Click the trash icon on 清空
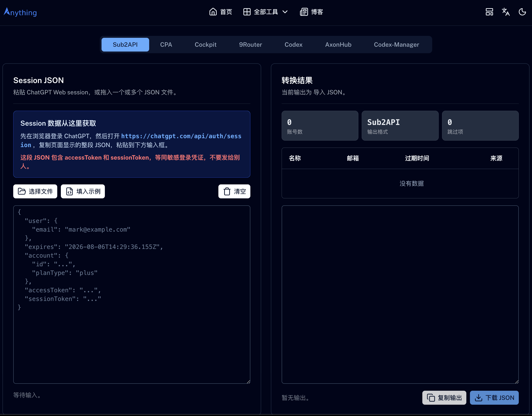The image size is (532, 416). click(x=227, y=191)
